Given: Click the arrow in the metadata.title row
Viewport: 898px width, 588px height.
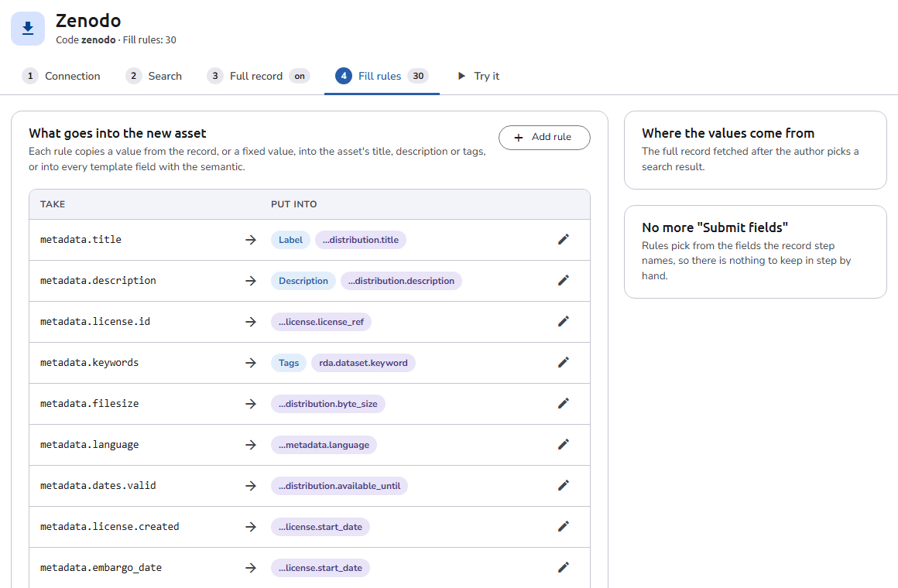Looking at the screenshot, I should 251,240.
